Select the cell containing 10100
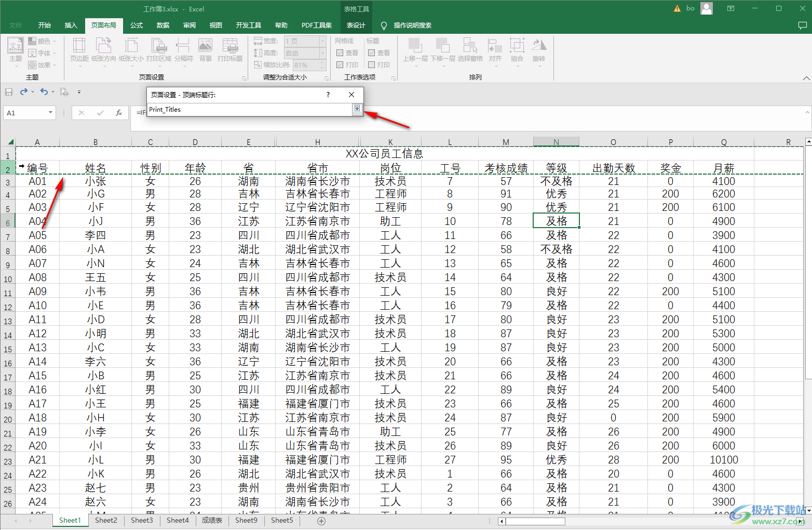 (x=724, y=460)
